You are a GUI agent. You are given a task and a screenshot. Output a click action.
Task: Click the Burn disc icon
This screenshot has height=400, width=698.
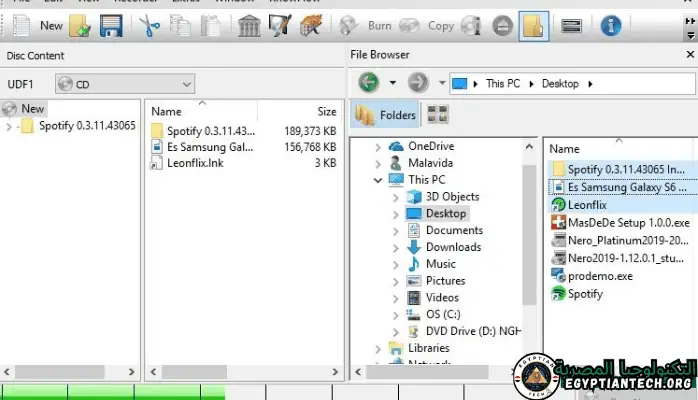(349, 26)
